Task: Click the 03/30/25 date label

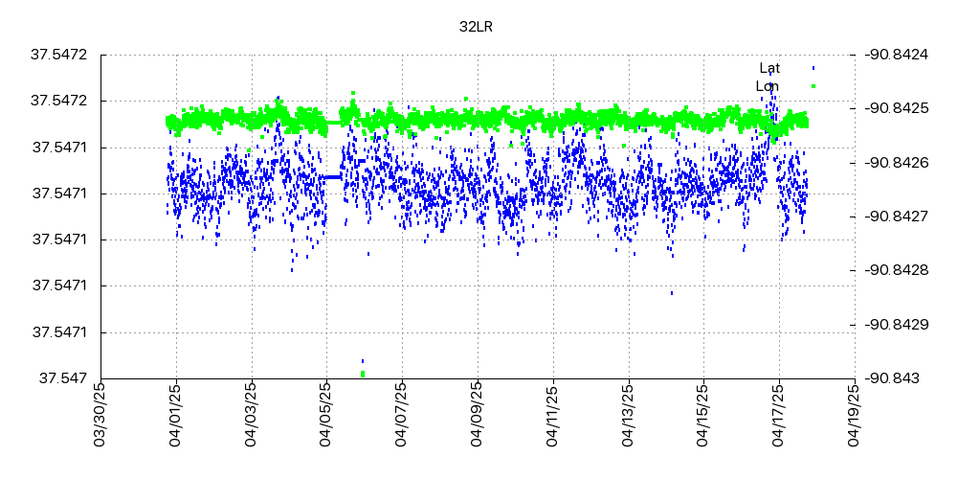Action: [x=98, y=413]
